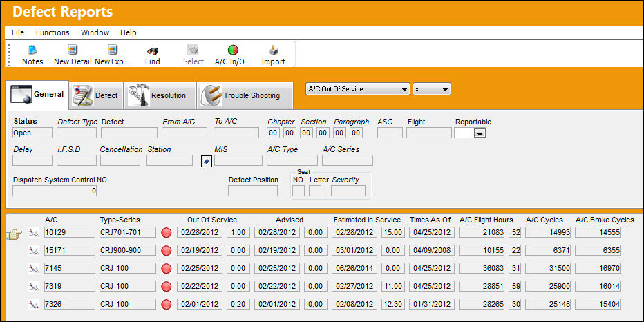The width and height of the screenshot is (644, 322).
Task: Click the Dispatch System Control NO field
Action: tap(55, 191)
